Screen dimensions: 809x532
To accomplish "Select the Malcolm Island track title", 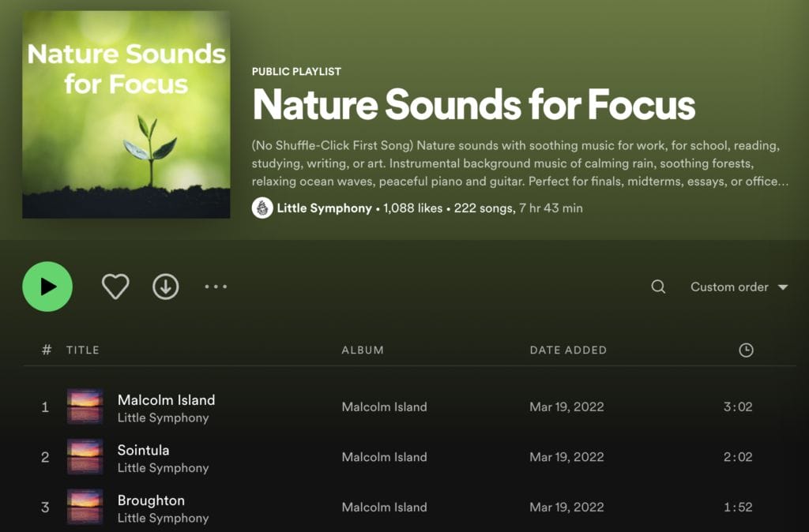I will pos(166,399).
